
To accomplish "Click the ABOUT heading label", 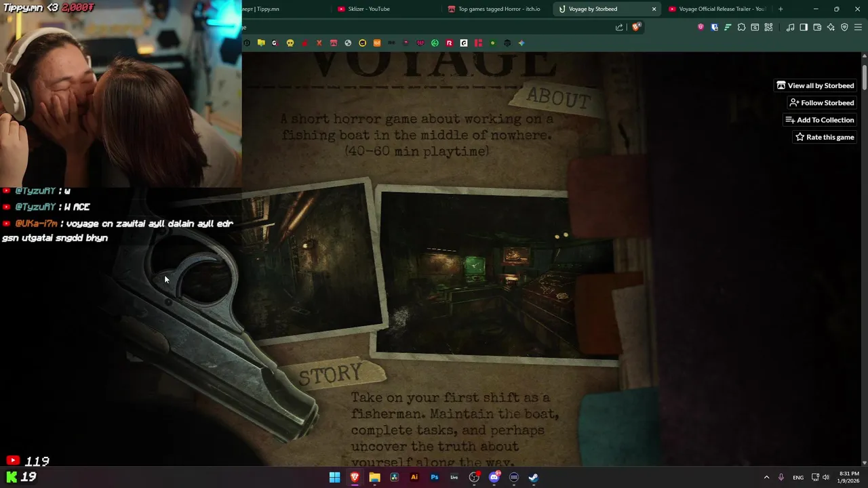I will click(558, 99).
